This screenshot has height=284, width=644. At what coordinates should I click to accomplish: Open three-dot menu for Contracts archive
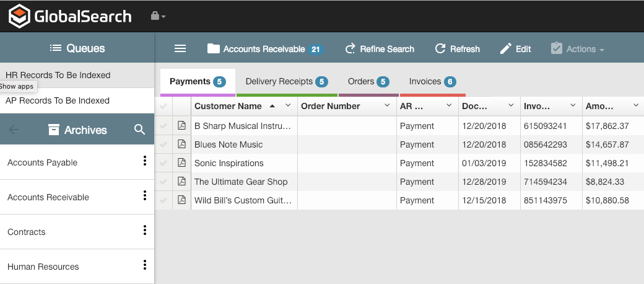tap(145, 231)
